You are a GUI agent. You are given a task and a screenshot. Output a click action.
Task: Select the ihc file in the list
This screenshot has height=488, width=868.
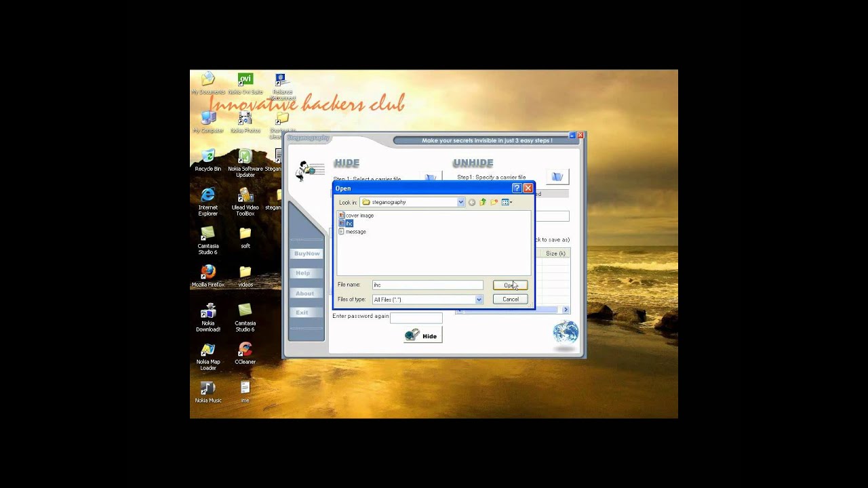tap(347, 223)
